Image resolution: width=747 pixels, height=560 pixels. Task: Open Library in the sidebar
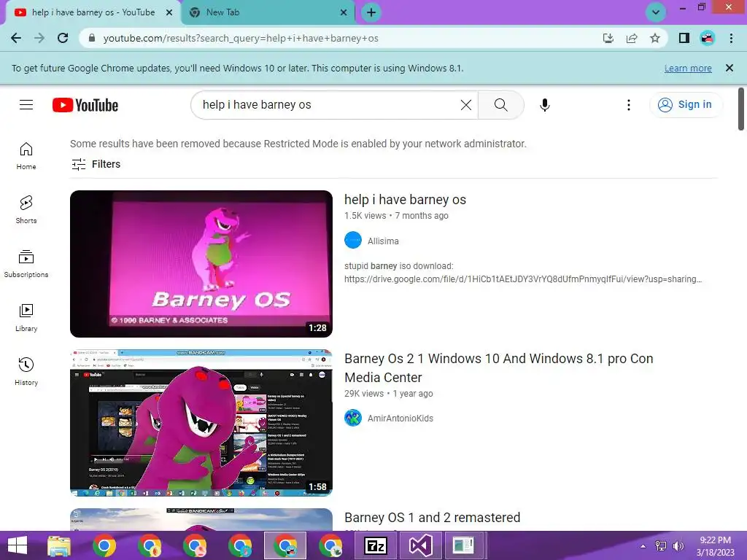pos(26,318)
